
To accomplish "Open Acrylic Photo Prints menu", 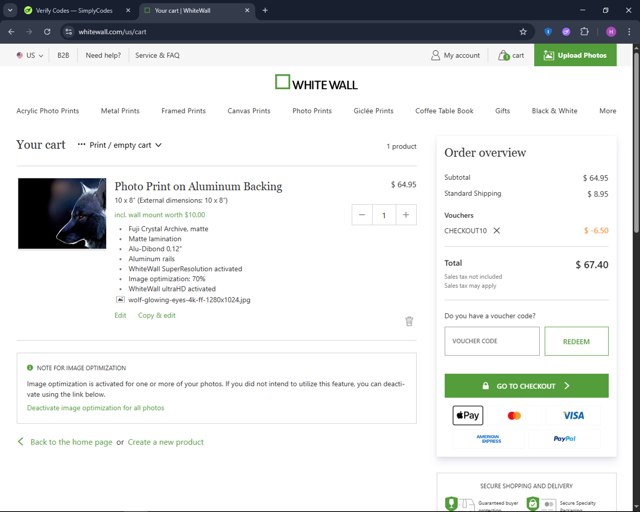I will (x=47, y=111).
